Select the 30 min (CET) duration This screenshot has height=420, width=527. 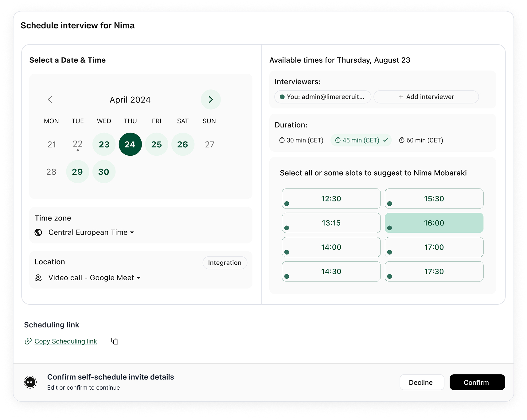point(301,140)
